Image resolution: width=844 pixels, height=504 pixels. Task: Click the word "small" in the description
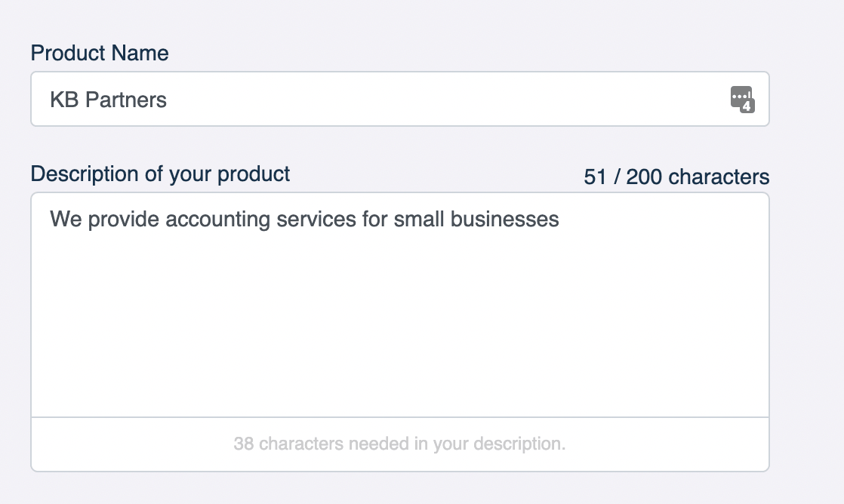(419, 220)
